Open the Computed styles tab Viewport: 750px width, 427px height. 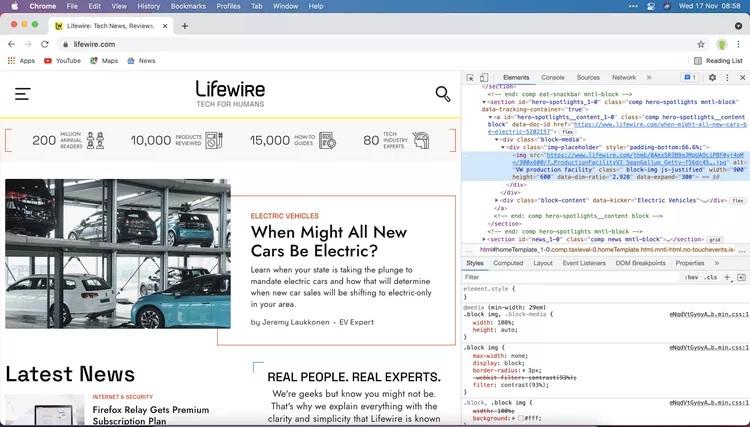click(508, 263)
